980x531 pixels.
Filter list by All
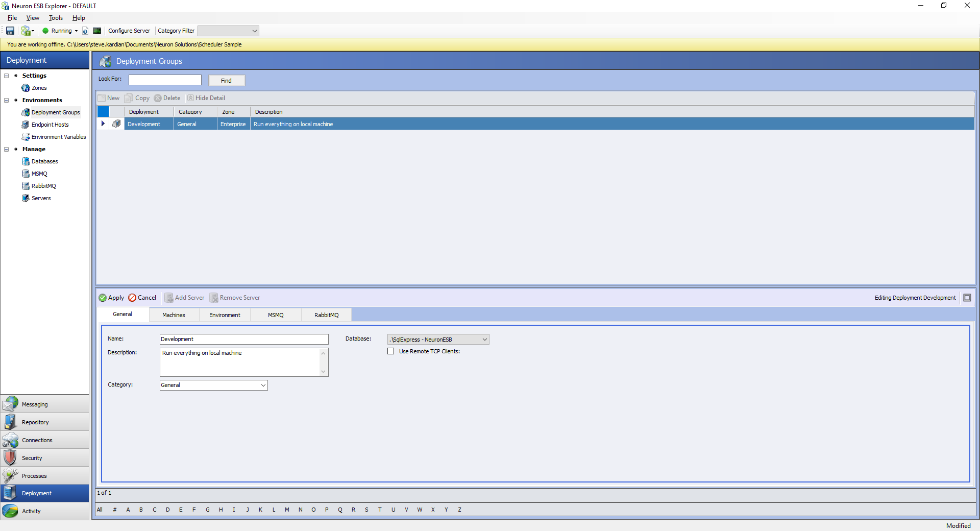[100, 510]
